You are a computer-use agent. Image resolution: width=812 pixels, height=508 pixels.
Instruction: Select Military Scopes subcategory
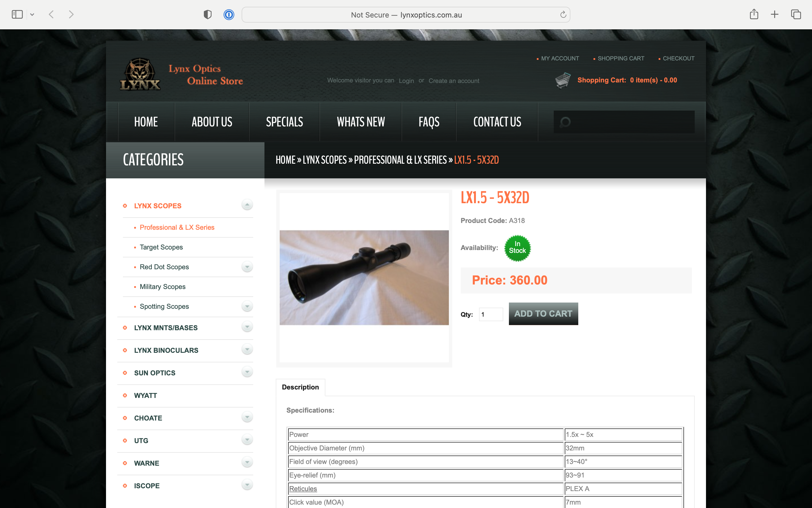[162, 287]
